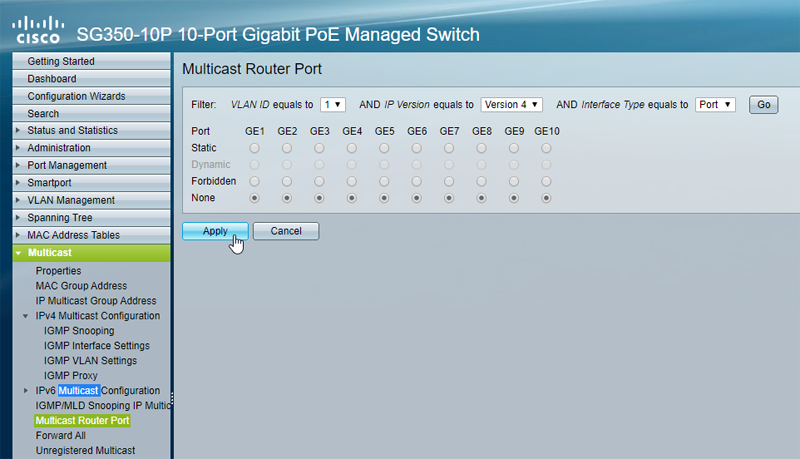This screenshot has height=459, width=800.
Task: Select Forbidden radio for port GE7
Action: tap(449, 181)
